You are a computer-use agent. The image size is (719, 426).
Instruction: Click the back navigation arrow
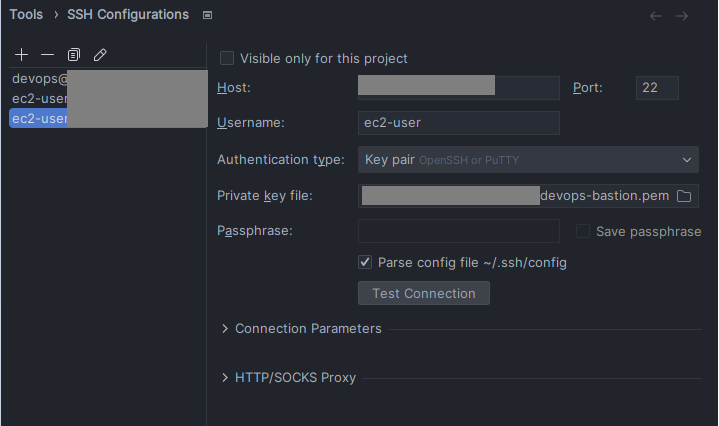pos(656,17)
